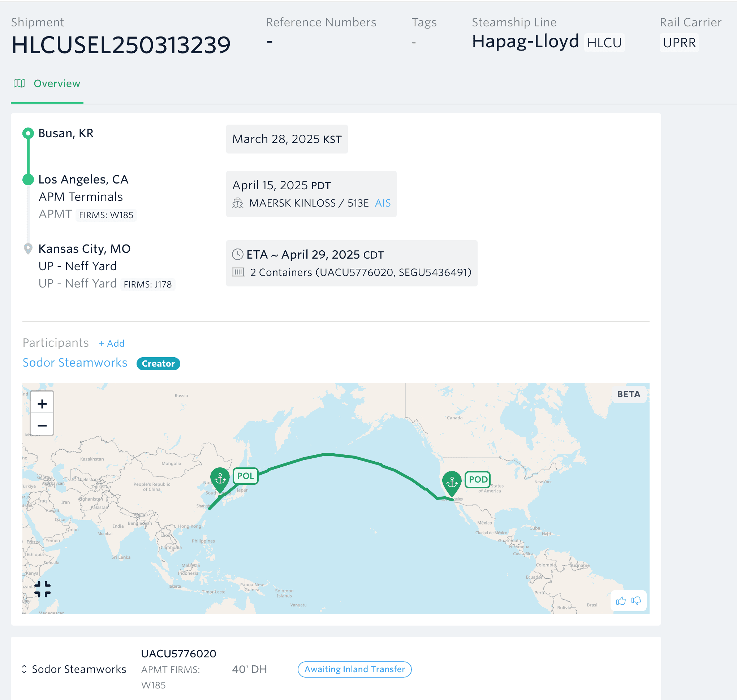
Task: Click the ETA clock icon
Action: [238, 255]
